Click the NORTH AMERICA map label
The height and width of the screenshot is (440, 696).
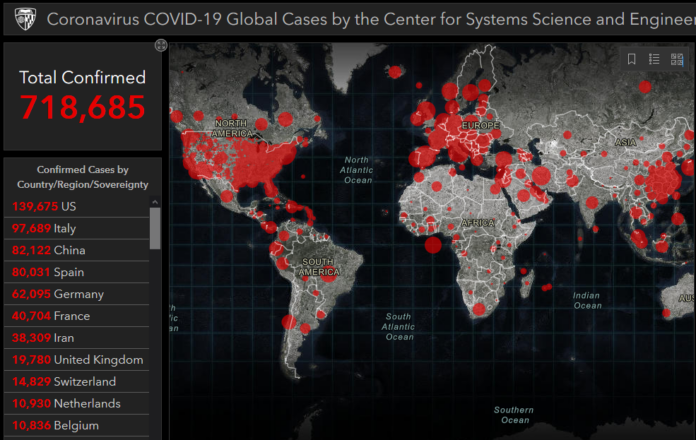click(231, 128)
